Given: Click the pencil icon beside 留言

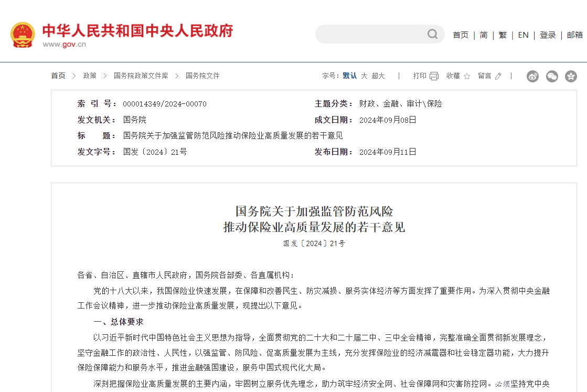Looking at the screenshot, I should (x=498, y=76).
